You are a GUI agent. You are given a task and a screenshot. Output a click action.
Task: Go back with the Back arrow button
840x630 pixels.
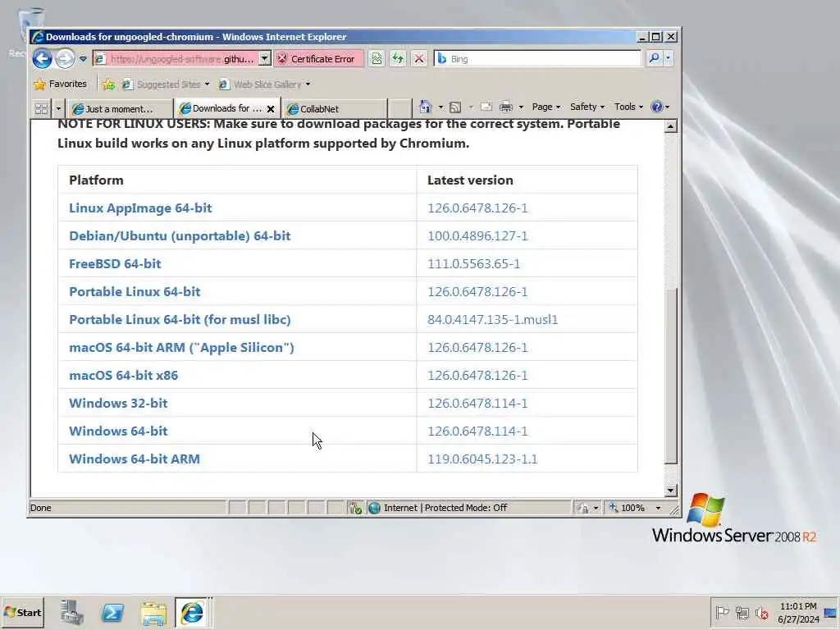(42, 58)
